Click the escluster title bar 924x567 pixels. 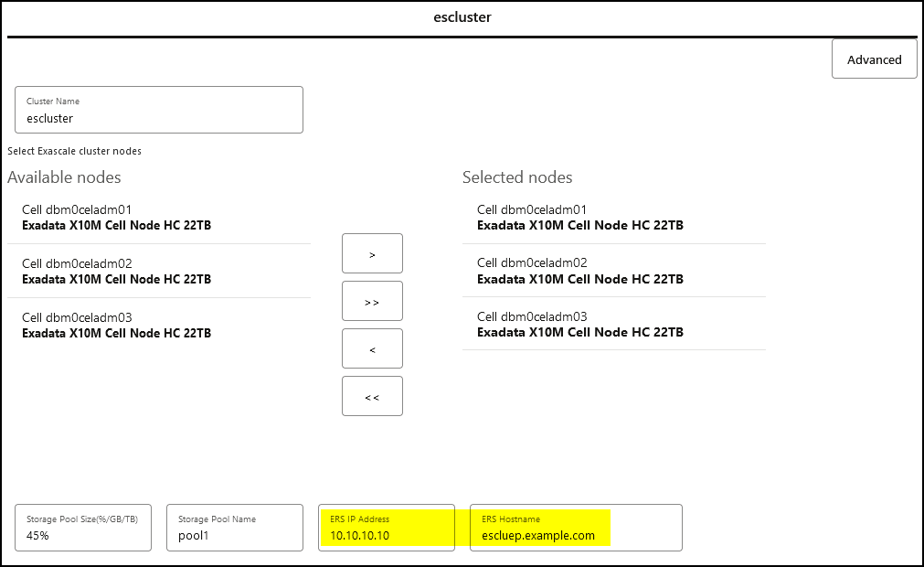click(x=462, y=16)
